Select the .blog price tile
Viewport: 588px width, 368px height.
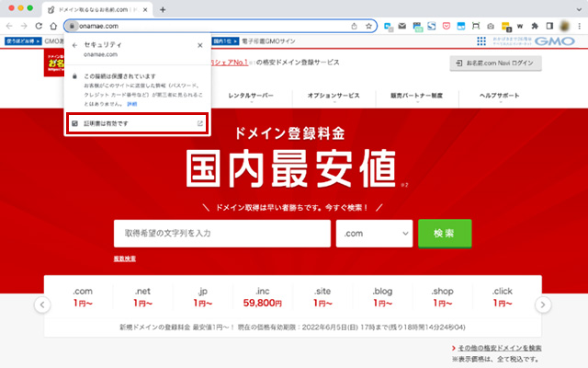click(382, 296)
